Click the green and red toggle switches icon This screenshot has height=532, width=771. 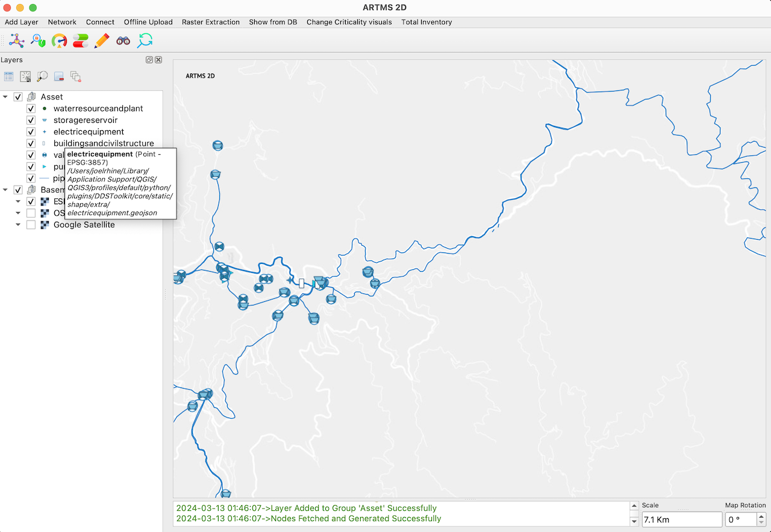coord(80,41)
